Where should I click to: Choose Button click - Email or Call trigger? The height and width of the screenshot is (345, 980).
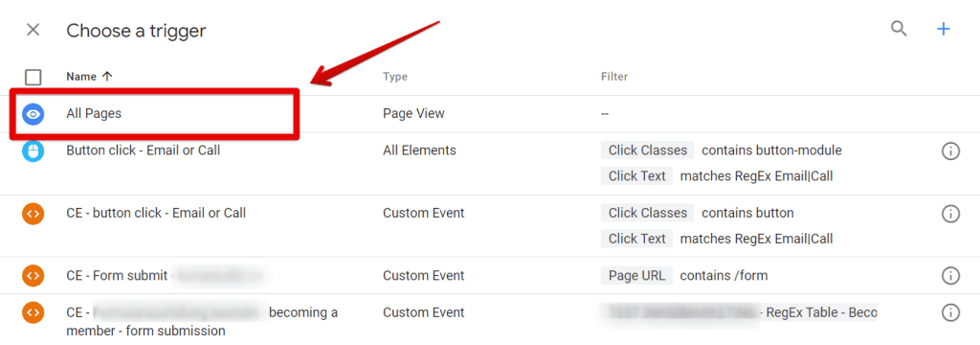tap(144, 150)
